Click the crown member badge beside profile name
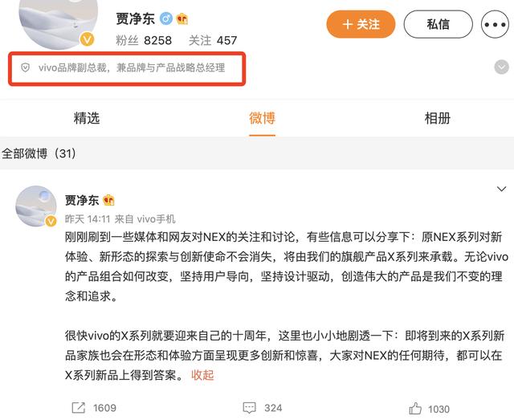 click(182, 18)
